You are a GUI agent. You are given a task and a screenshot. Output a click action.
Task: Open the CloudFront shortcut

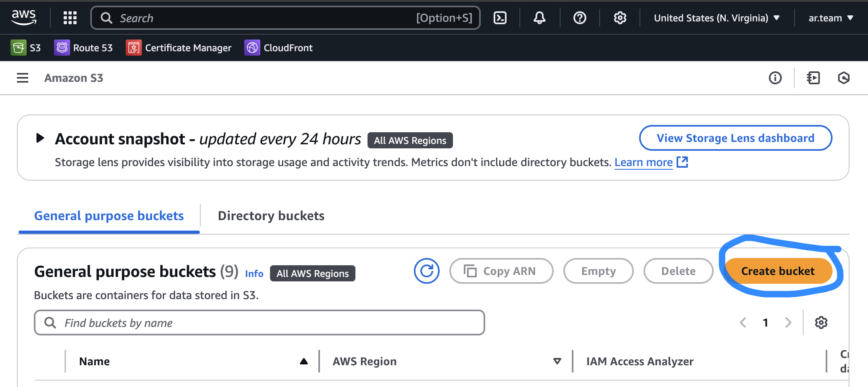coord(278,48)
